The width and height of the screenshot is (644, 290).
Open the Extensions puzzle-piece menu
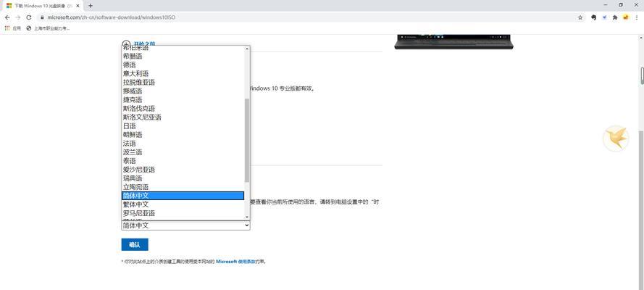point(615,17)
